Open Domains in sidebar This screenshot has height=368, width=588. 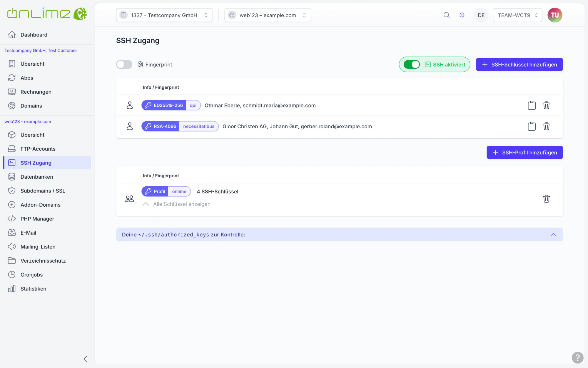47,106
